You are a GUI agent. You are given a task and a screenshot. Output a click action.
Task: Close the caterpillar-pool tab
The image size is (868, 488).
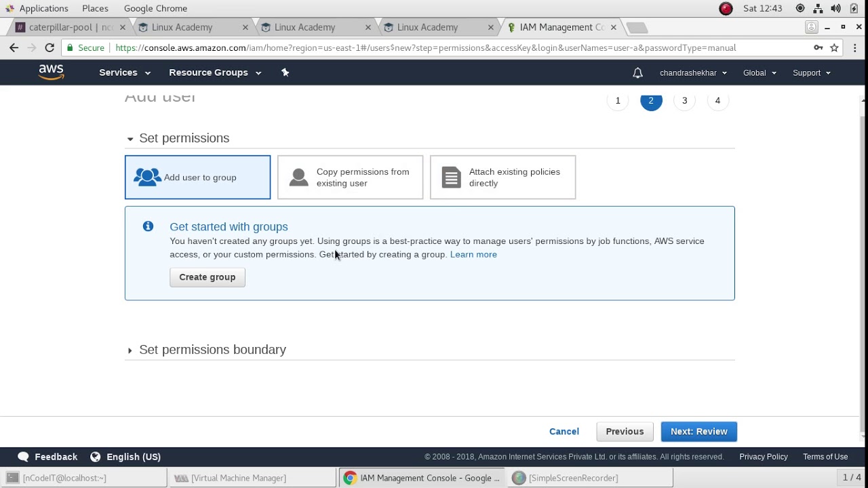(123, 27)
